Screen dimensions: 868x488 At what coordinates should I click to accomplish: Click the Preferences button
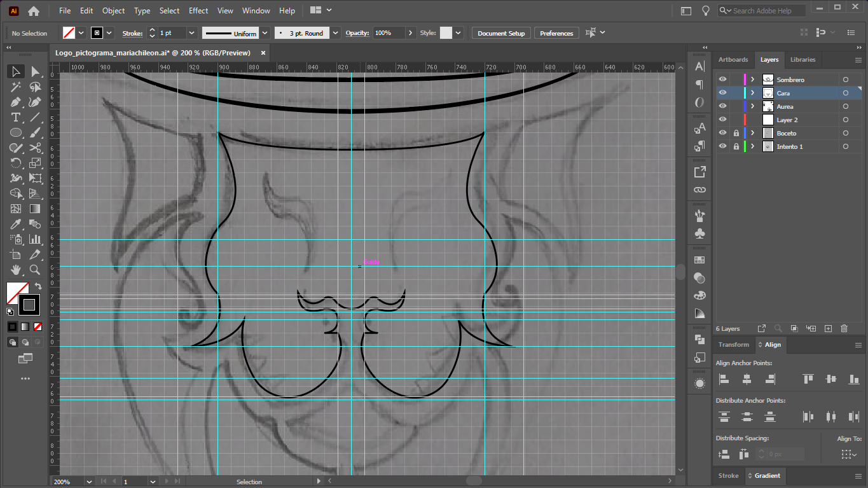click(x=556, y=33)
